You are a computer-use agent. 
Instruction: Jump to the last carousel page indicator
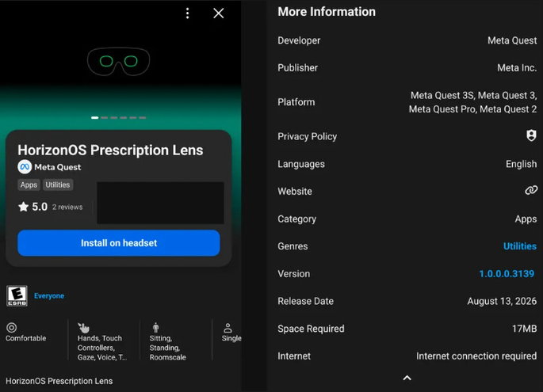[x=143, y=118]
